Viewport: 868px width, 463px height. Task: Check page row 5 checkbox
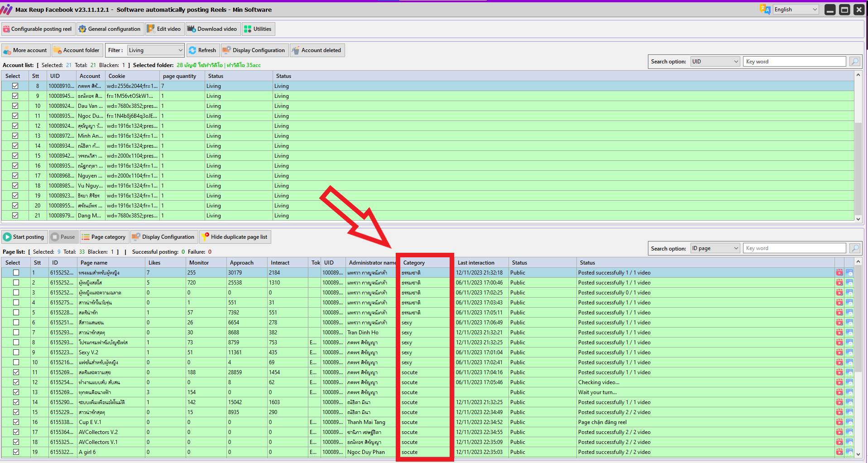pos(16,313)
